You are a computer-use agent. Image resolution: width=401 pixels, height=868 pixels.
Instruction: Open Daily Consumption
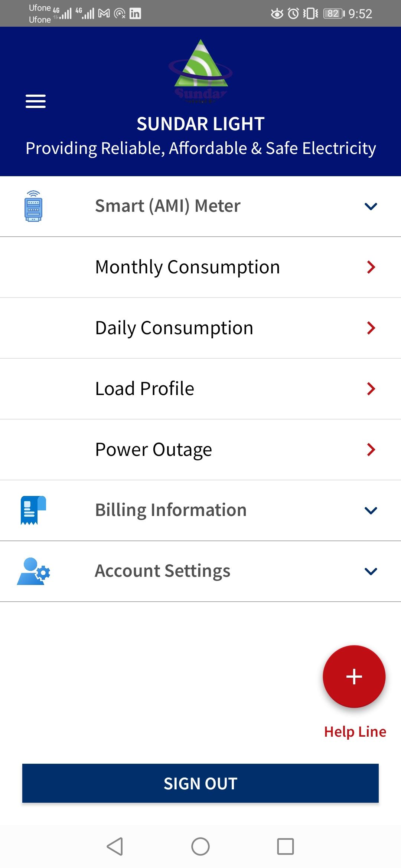(x=200, y=328)
